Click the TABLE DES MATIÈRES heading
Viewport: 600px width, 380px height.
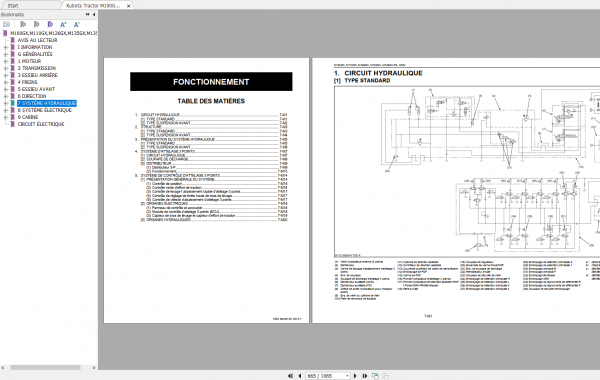(211, 101)
